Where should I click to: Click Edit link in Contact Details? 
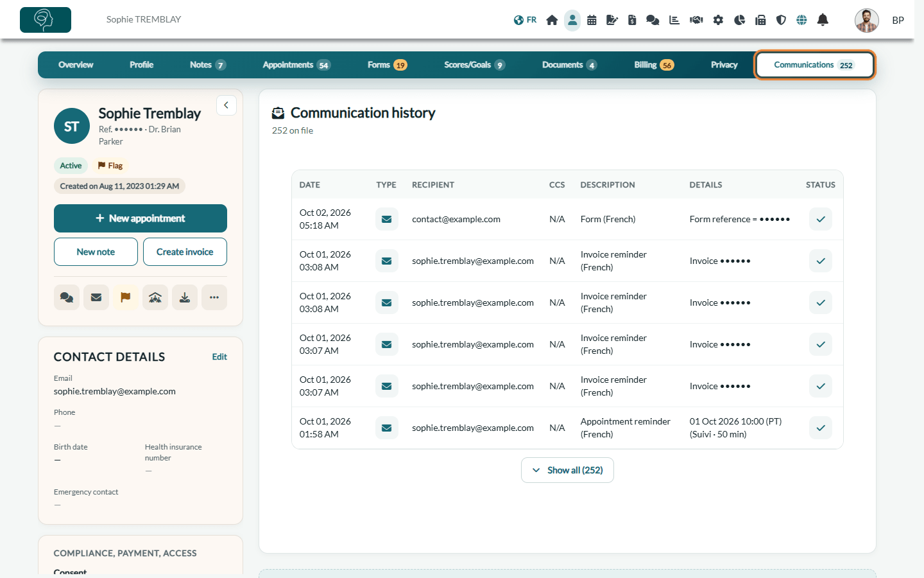click(219, 357)
